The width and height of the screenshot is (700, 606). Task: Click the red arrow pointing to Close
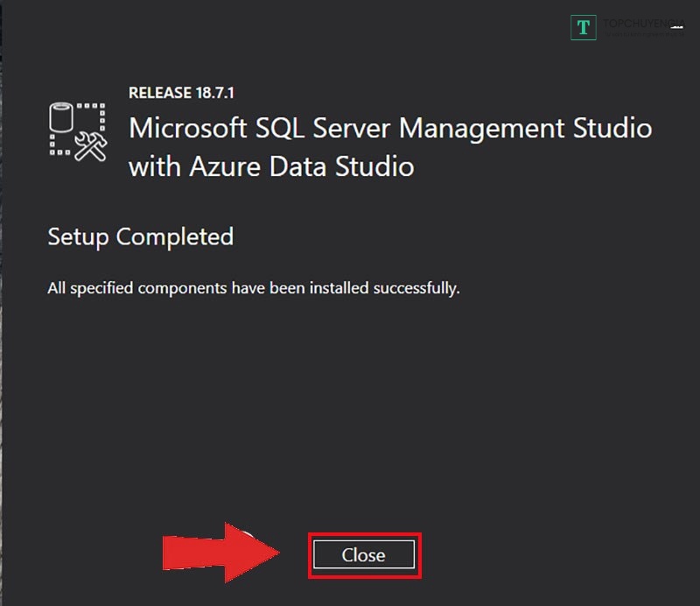tap(223, 553)
